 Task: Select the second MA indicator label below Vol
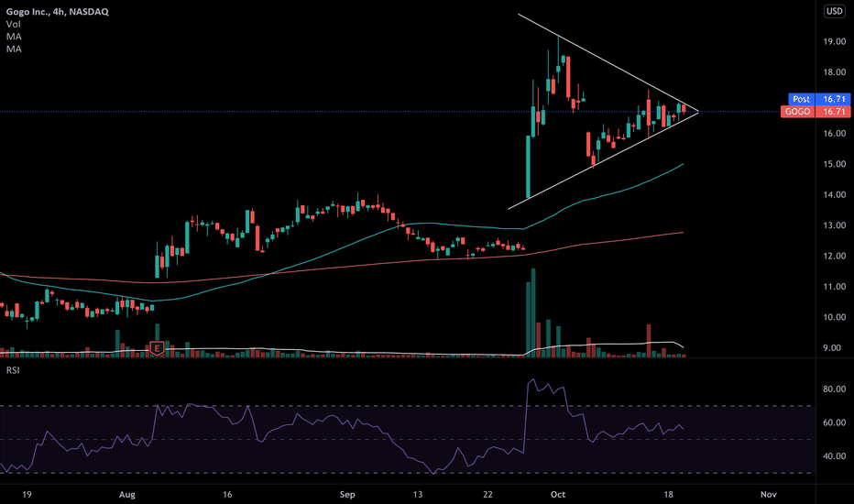[x=14, y=49]
